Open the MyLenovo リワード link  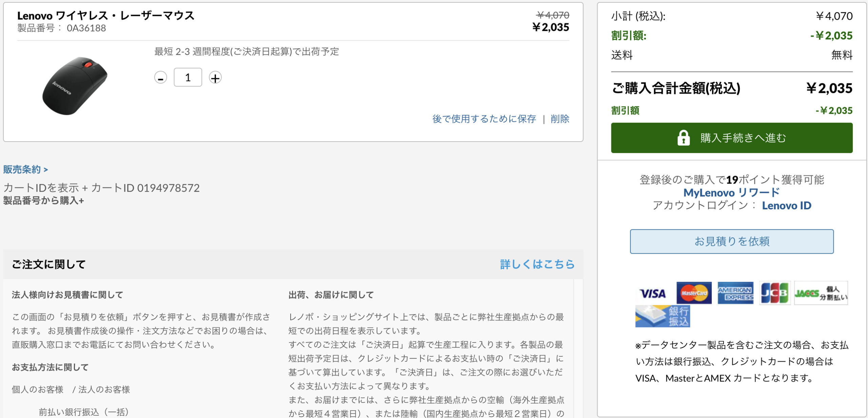(731, 192)
